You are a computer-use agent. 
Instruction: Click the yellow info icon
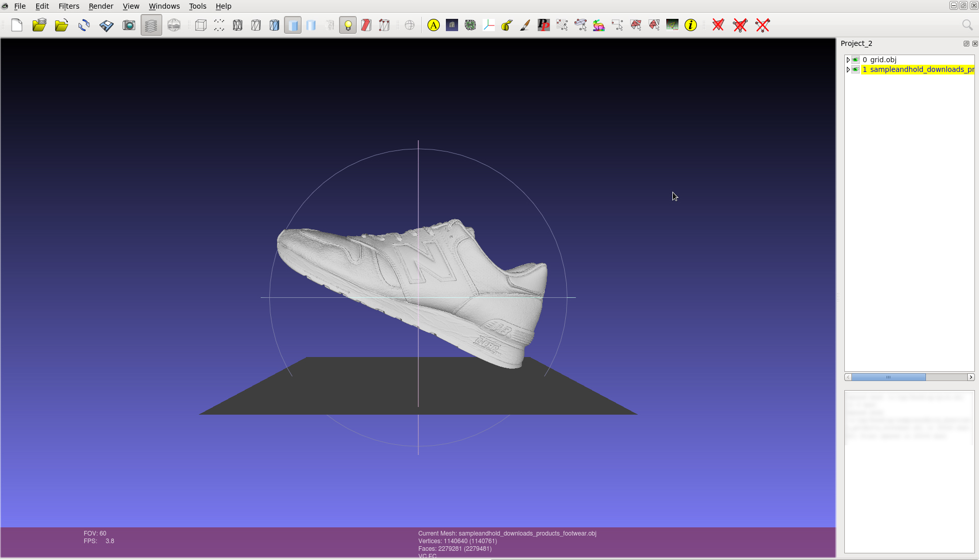691,25
